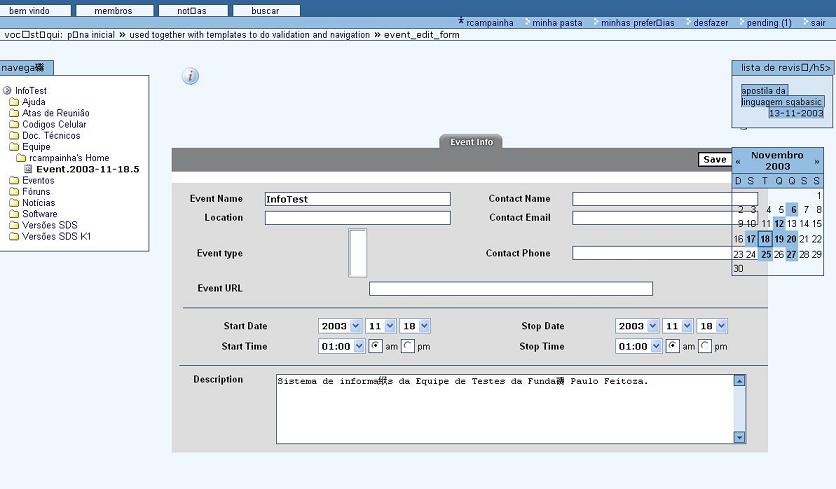
Task: Click the Ajuda folder icon
Action: click(14, 102)
